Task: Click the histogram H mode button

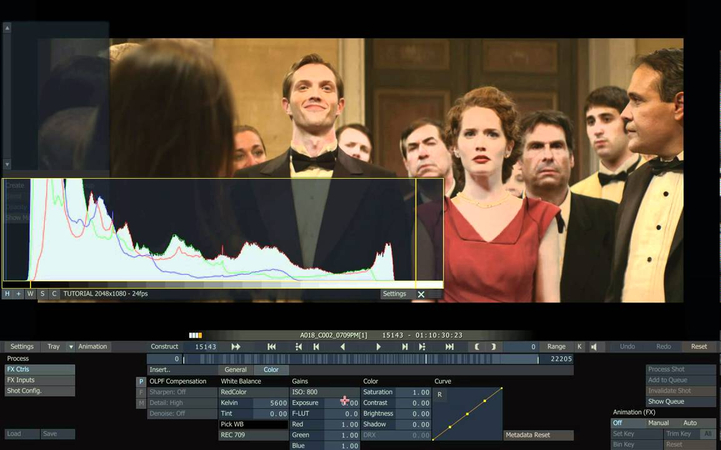Action: (7, 294)
